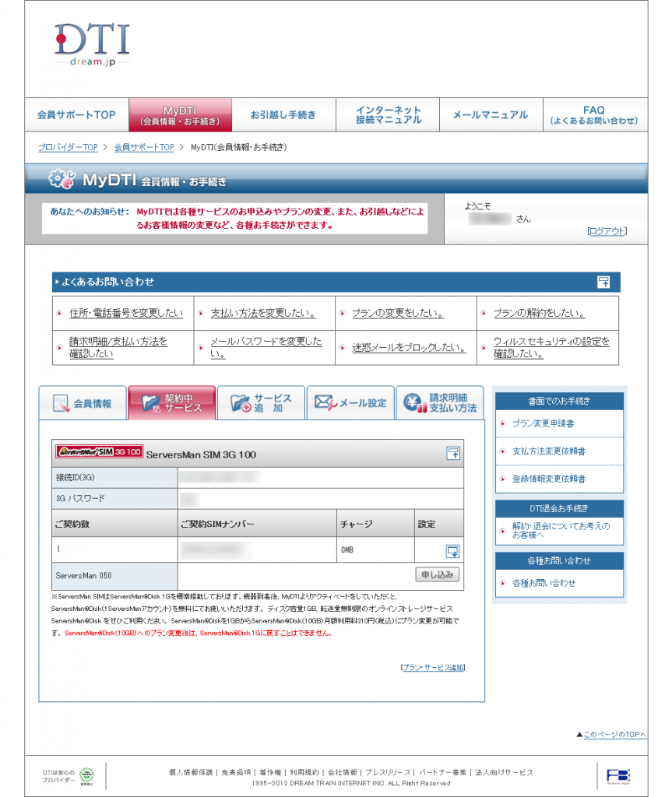Click the ServersMan SIM 3G 100 badge

100,452
